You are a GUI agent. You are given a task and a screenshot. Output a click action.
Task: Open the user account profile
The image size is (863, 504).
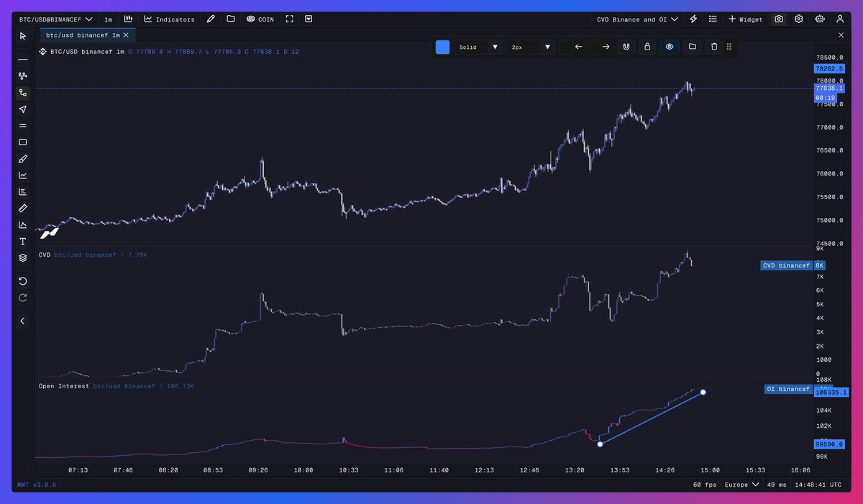coord(840,19)
